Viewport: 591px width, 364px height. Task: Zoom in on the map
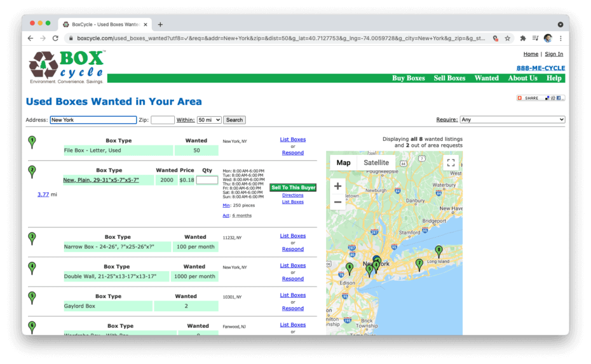click(x=337, y=186)
